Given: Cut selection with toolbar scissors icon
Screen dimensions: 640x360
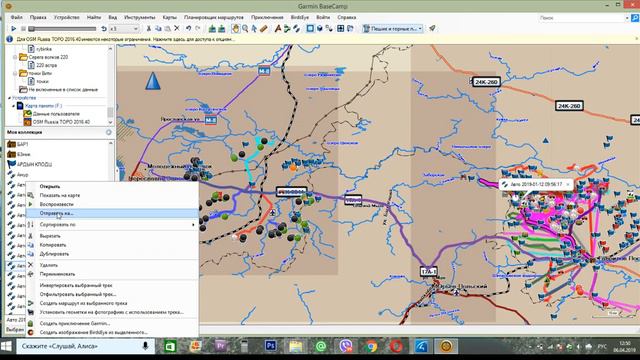Looking at the screenshot, I should click(x=149, y=29).
